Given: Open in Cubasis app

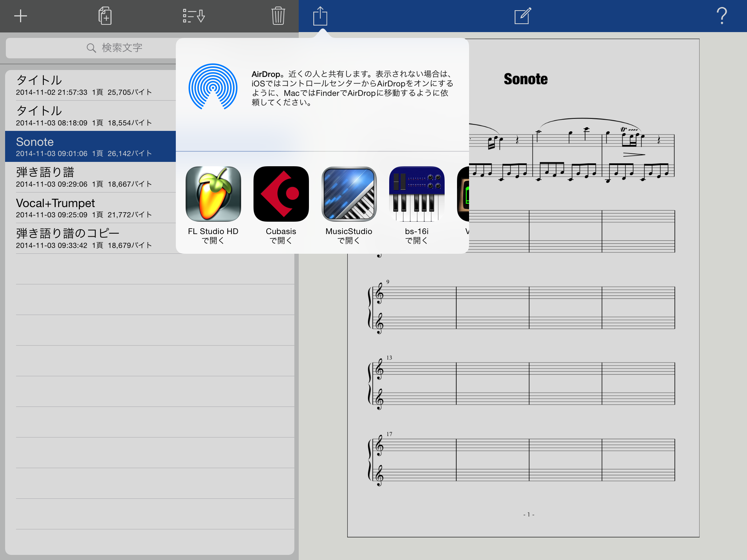Looking at the screenshot, I should coord(281,206).
